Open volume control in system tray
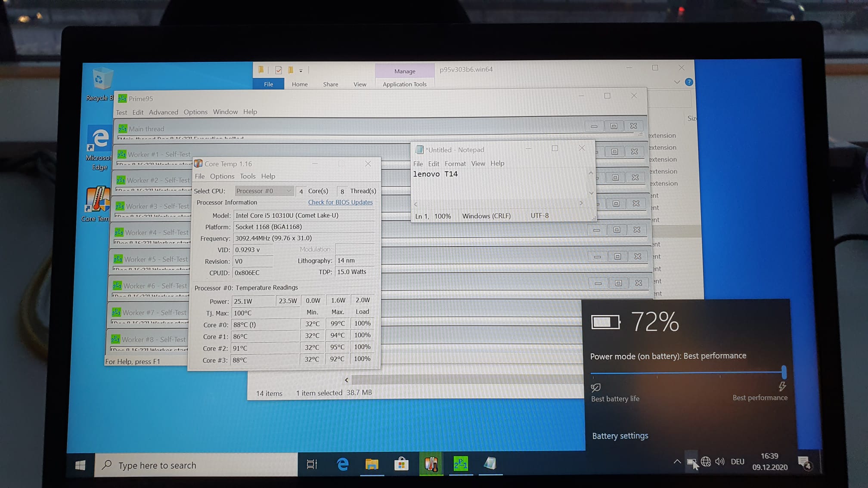The width and height of the screenshot is (868, 488). pos(719,462)
